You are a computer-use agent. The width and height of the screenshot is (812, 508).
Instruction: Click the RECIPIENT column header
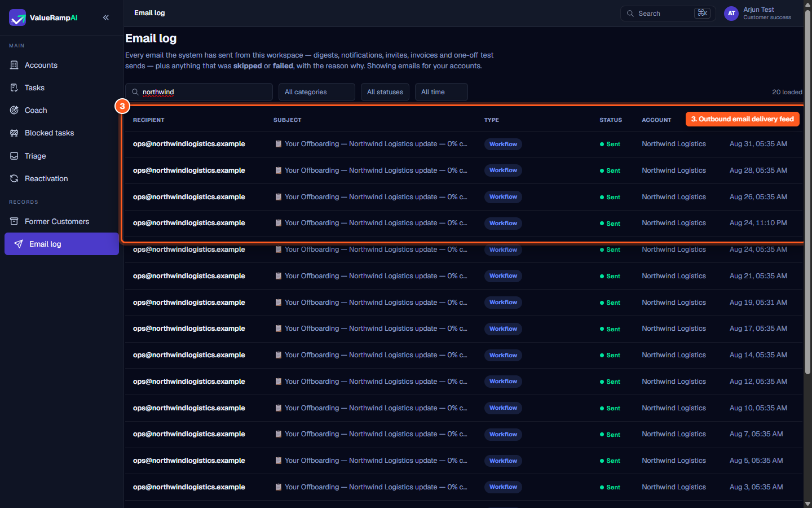pos(149,120)
